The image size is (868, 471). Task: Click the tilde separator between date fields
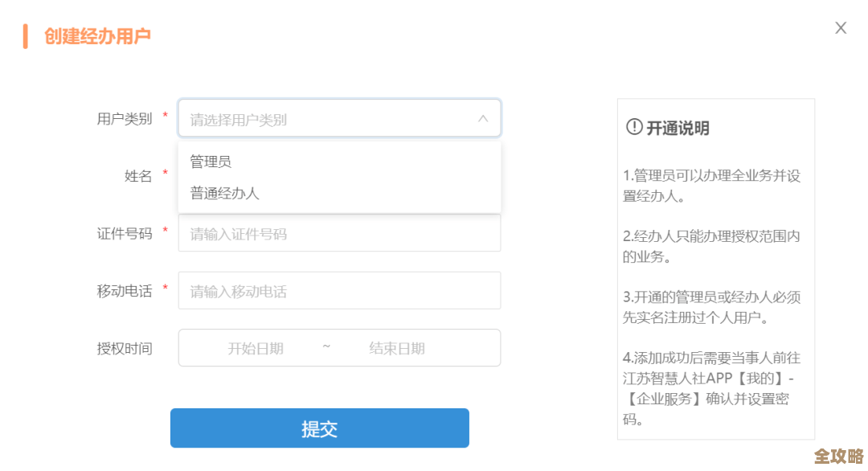click(x=325, y=347)
